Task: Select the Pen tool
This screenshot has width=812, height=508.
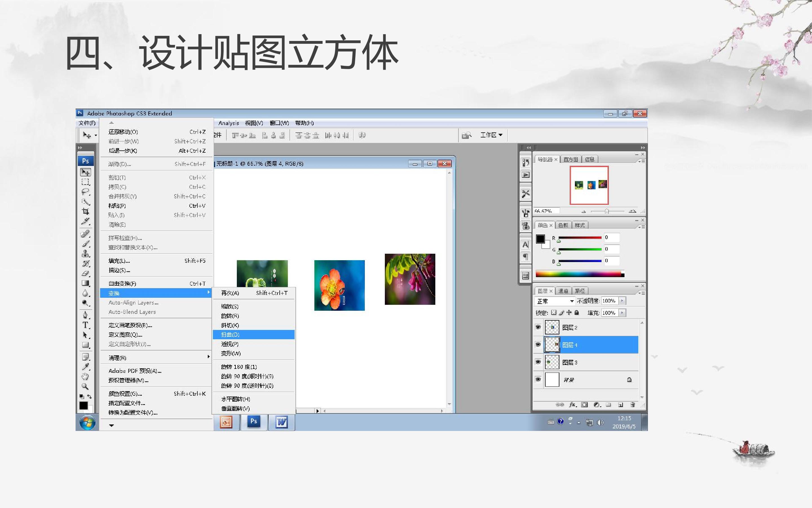Action: pyautogui.click(x=85, y=315)
